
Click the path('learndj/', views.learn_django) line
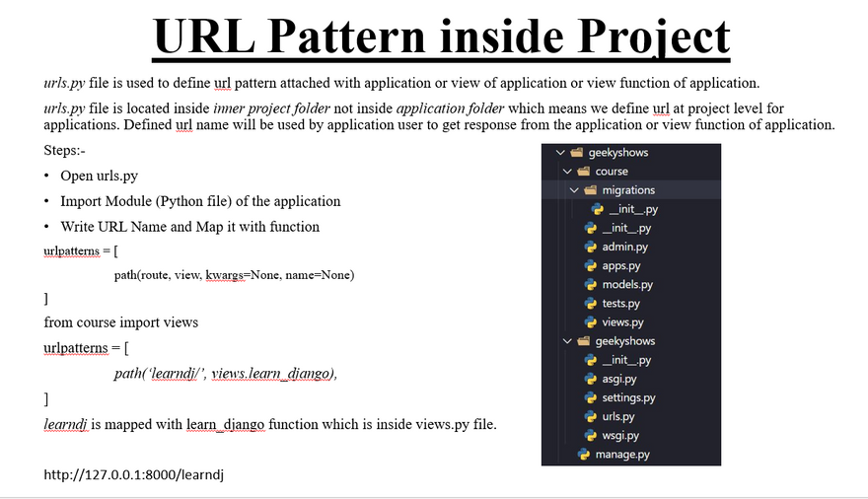pos(226,374)
